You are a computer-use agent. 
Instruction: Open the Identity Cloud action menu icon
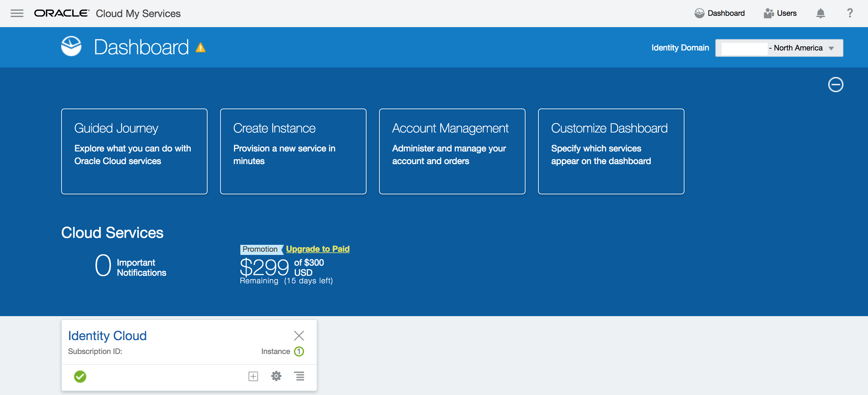(300, 376)
